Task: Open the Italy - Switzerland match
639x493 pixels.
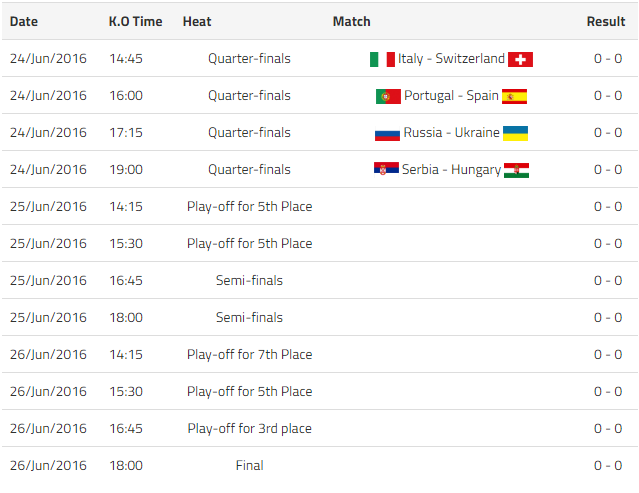Action: [451, 59]
